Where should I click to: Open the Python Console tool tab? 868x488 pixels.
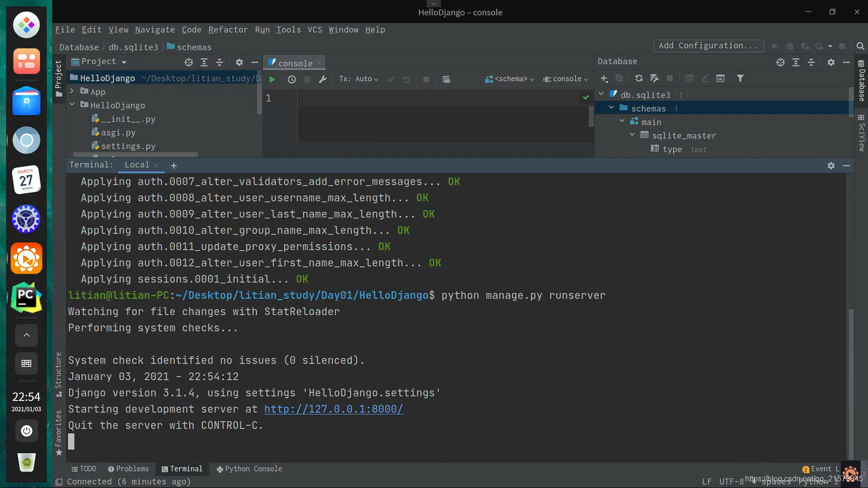[249, 469]
